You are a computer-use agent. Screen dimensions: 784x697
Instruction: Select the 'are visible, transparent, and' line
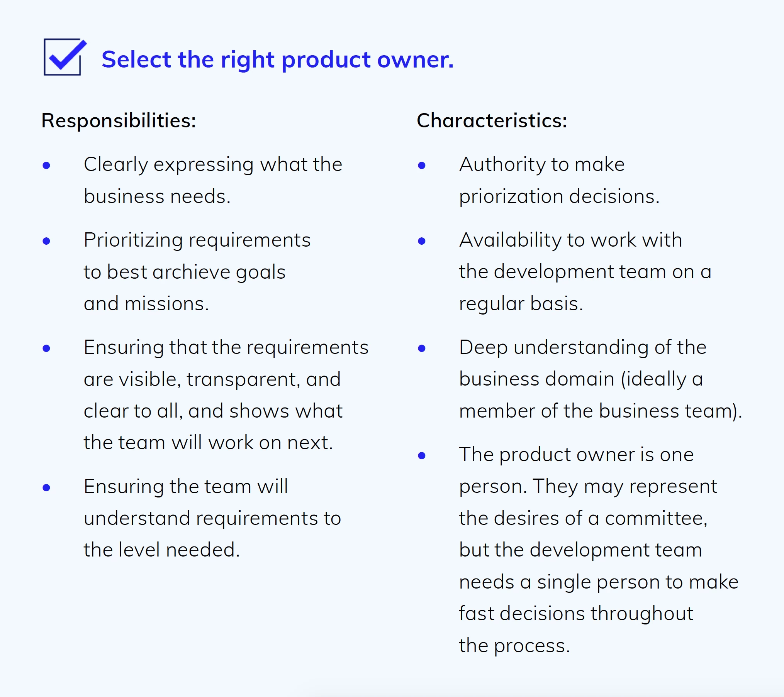[212, 379]
